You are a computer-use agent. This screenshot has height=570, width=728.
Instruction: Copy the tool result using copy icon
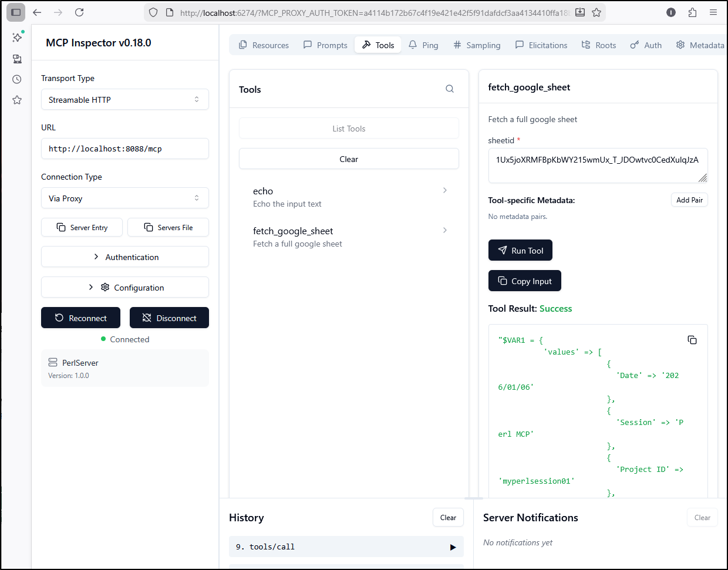(x=692, y=340)
